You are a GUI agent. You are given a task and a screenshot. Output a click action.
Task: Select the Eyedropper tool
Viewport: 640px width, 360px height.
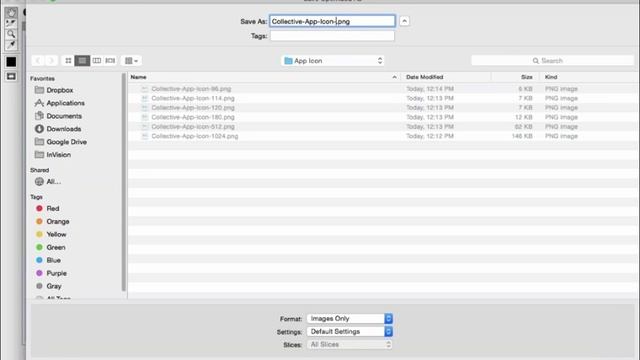click(11, 44)
